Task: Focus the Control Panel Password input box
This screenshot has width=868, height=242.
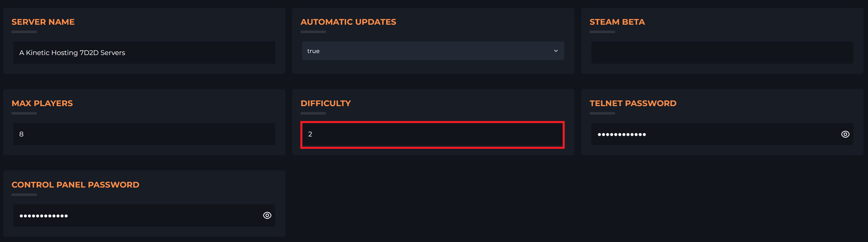Action: (x=144, y=215)
